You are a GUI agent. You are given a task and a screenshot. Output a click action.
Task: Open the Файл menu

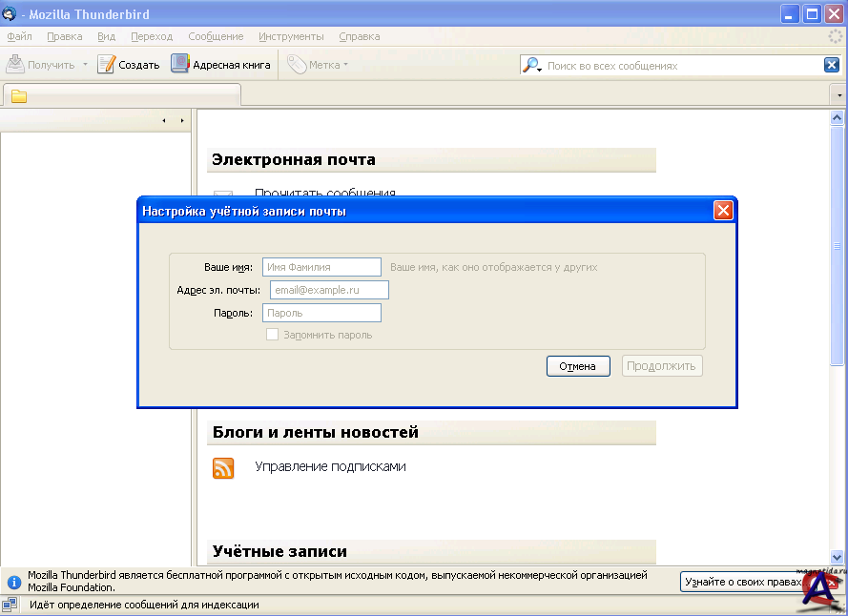point(19,36)
